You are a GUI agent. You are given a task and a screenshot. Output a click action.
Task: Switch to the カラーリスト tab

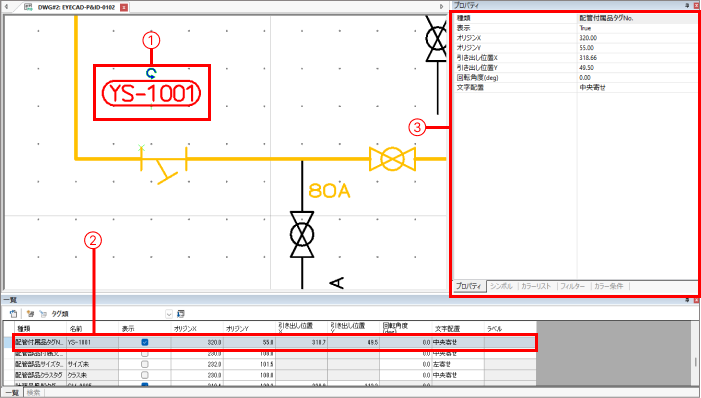(x=536, y=286)
